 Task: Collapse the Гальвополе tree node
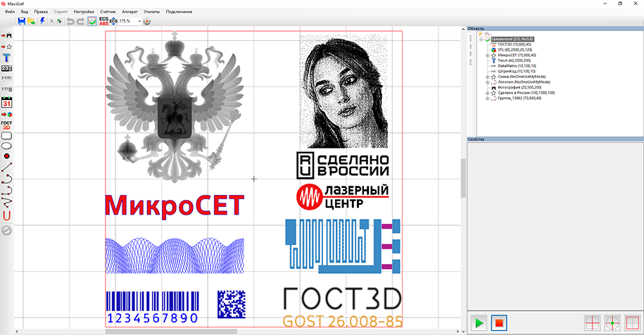point(481,39)
